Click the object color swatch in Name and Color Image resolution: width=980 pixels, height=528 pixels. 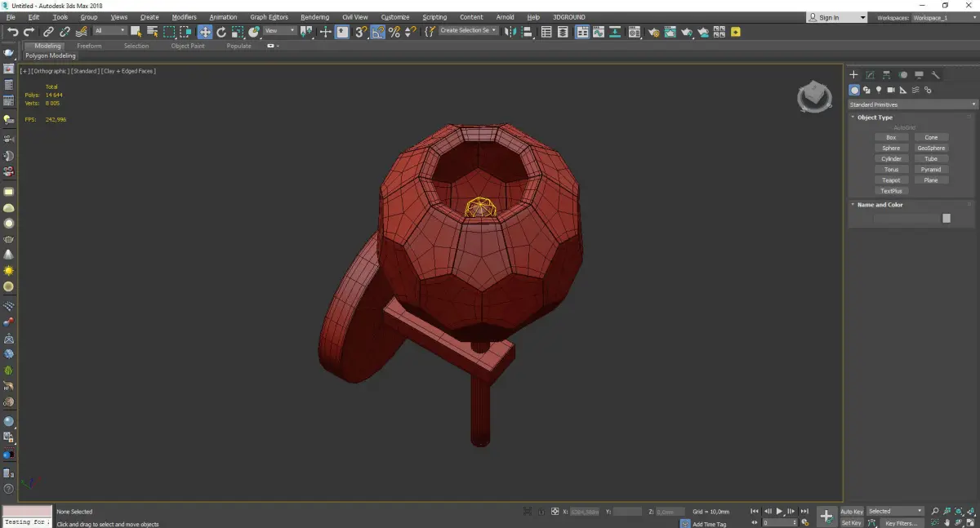(946, 218)
